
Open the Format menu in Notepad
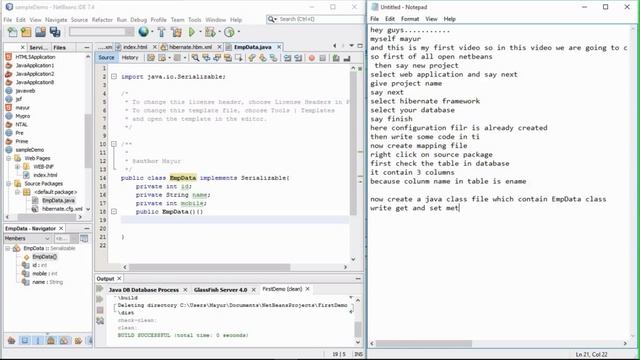tap(410, 19)
